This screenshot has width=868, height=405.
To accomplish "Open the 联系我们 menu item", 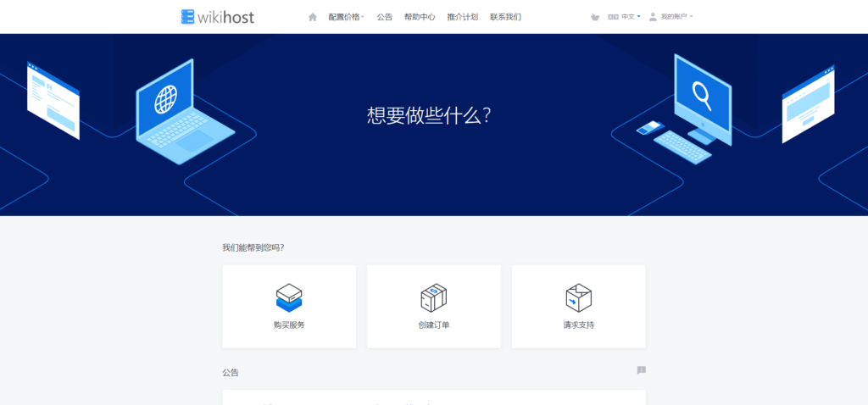I will pos(505,17).
